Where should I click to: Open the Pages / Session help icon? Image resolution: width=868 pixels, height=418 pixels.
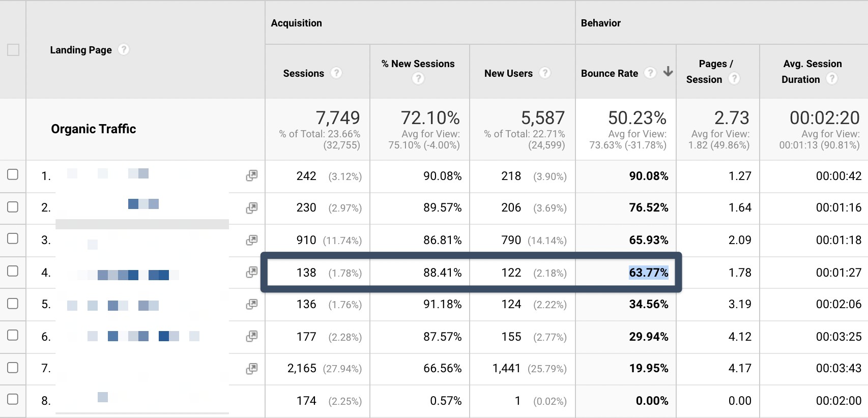pyautogui.click(x=734, y=78)
